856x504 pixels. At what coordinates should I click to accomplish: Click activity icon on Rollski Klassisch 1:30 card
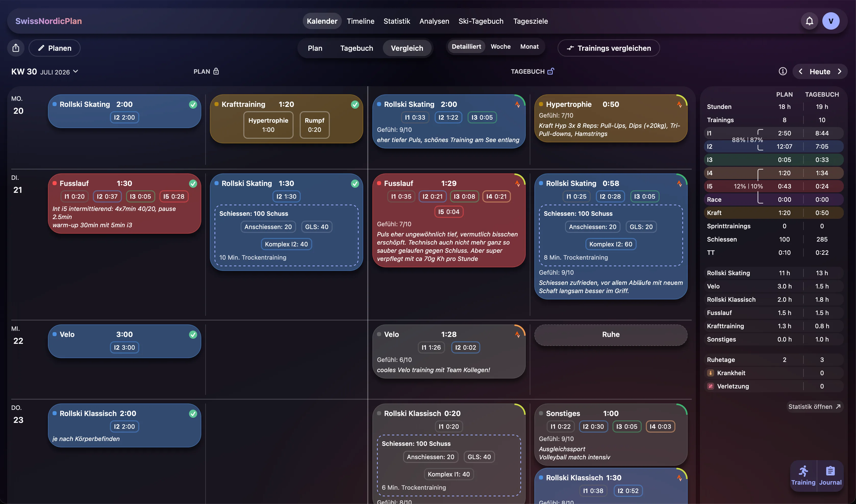point(679,478)
